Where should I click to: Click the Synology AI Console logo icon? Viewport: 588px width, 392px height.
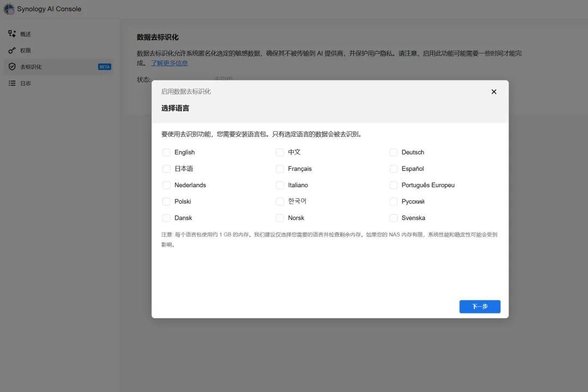(x=9, y=9)
